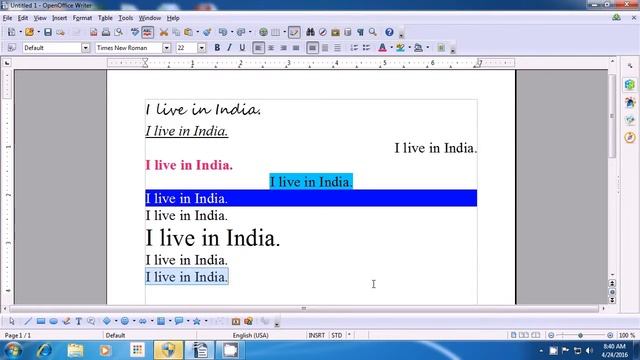Click the zoom slider handle

pyautogui.click(x=580, y=335)
